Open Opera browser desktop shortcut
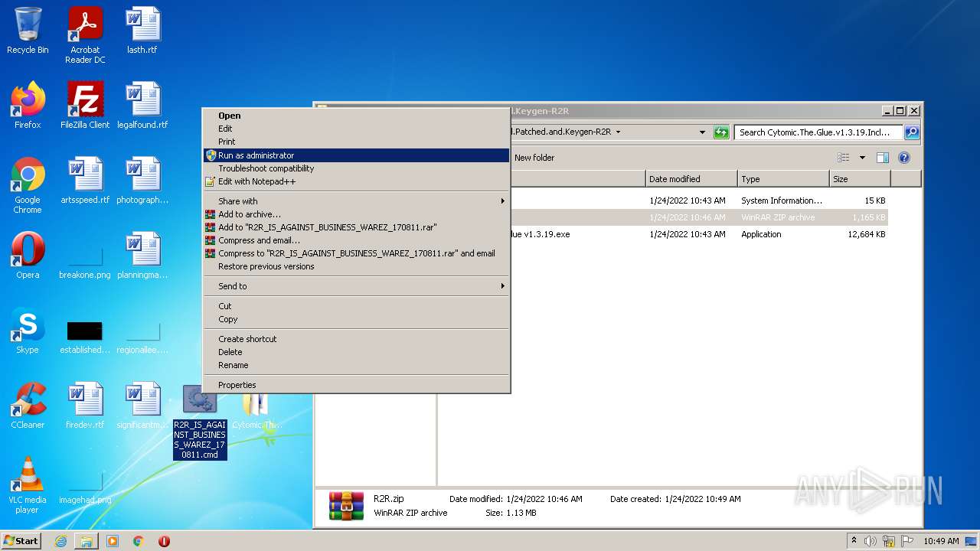 click(28, 256)
